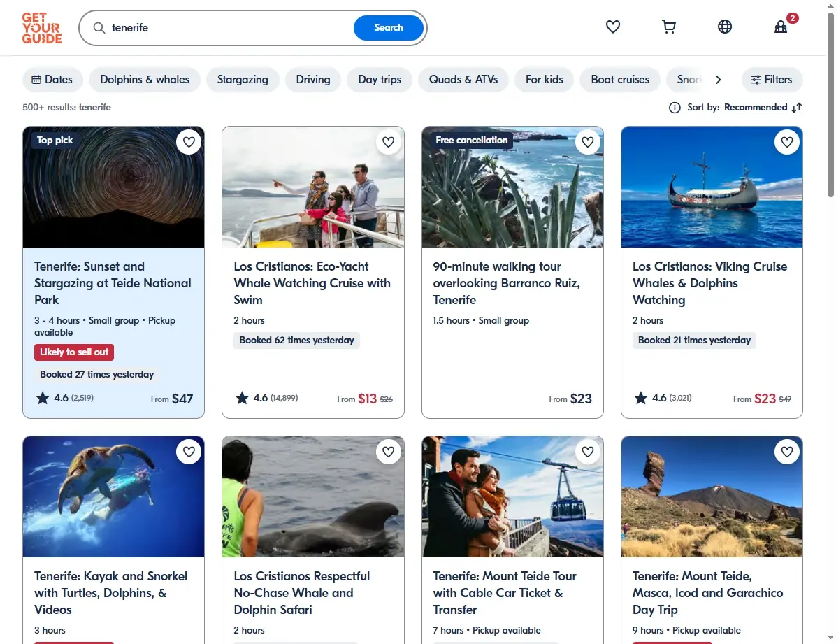Screen dimensions: 836x644
Task: Favorite the Eco-Yacht Whale Watching Cruise
Action: tap(388, 142)
